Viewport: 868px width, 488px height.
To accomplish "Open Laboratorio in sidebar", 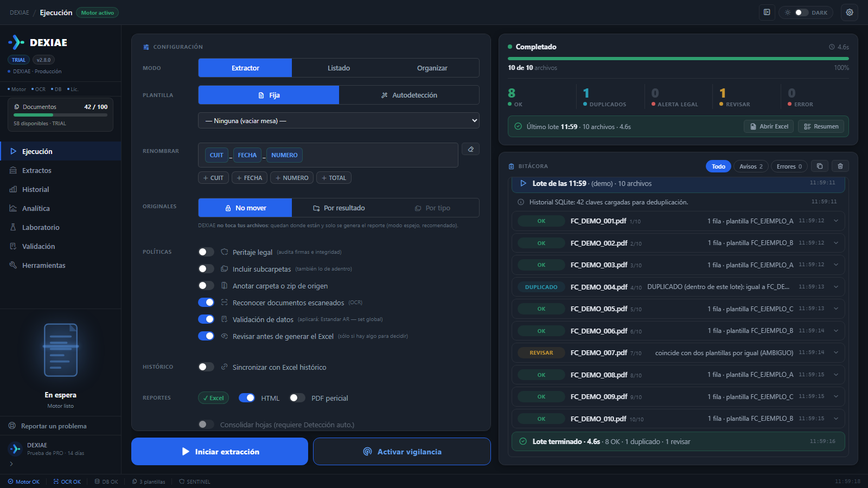I will 60,227.
